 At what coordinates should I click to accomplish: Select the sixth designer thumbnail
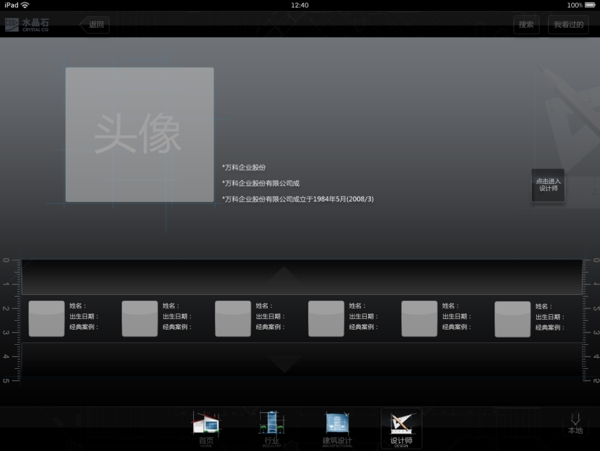coord(512,319)
